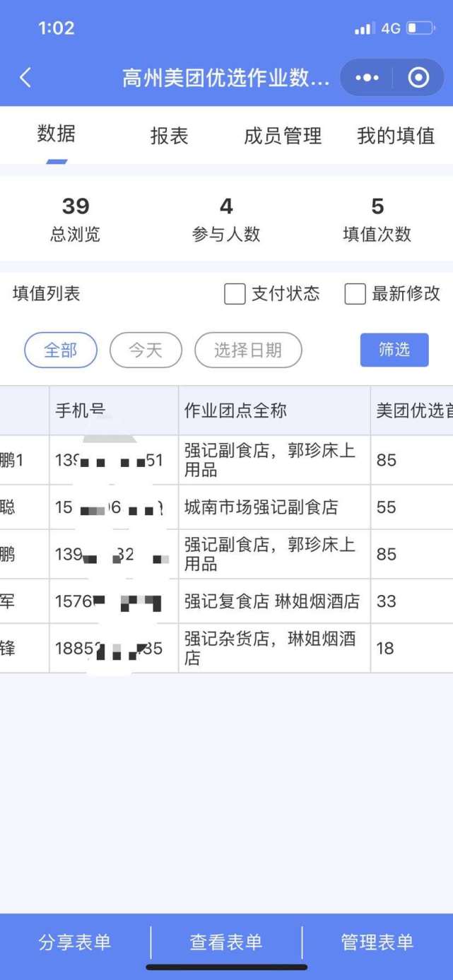
Task: Enable the 最新修改 checkbox
Action: click(x=355, y=294)
